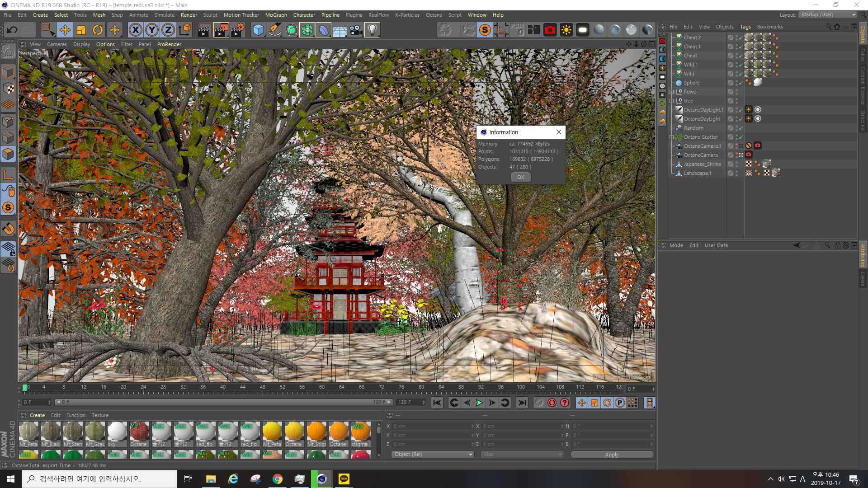The width and height of the screenshot is (868, 488).
Task: Open the Octane menu
Action: (x=434, y=15)
